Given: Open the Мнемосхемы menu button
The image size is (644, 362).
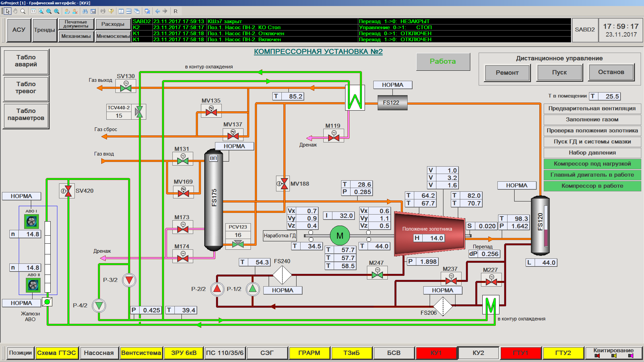Looking at the screenshot, I should coord(113,36).
